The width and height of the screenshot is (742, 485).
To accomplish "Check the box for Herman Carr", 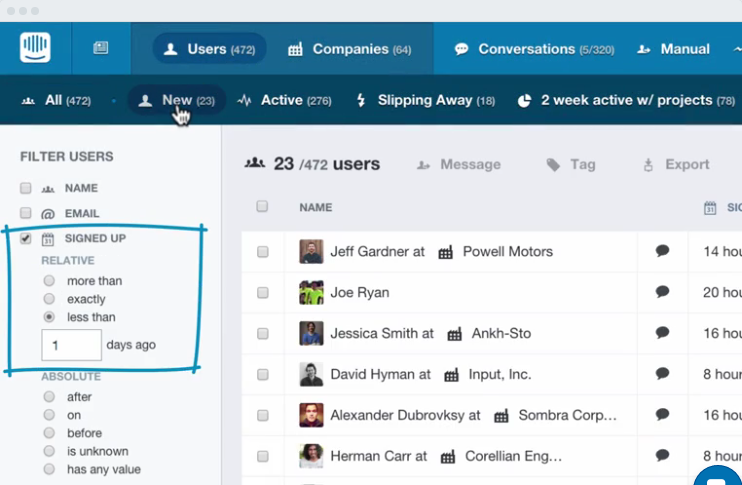I will [x=263, y=457].
